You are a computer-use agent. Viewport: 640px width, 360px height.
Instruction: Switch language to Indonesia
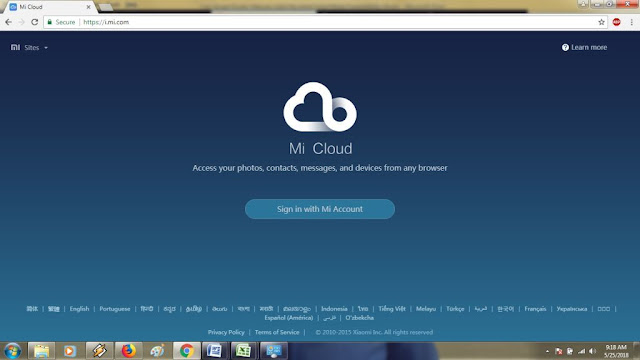[x=334, y=309]
